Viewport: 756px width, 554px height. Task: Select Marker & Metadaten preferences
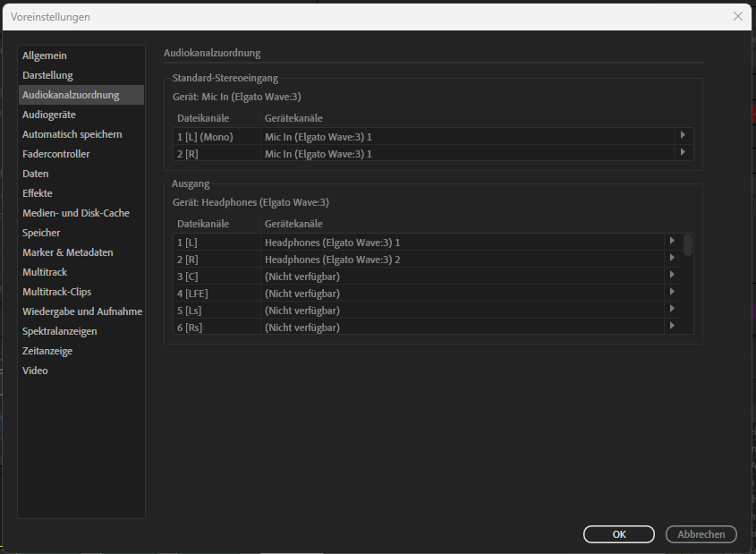pos(67,251)
